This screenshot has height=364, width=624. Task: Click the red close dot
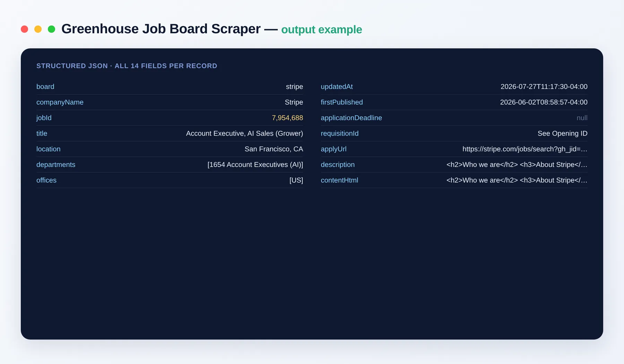click(24, 29)
